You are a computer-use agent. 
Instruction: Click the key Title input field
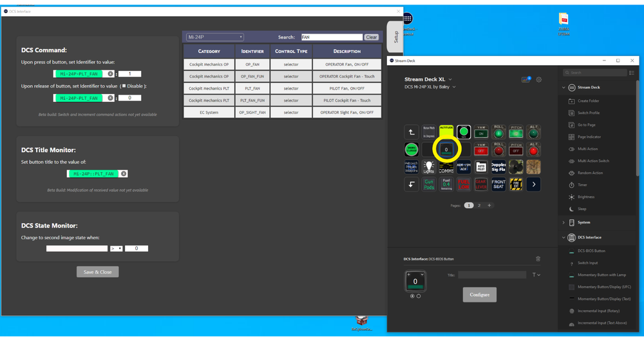click(x=492, y=275)
